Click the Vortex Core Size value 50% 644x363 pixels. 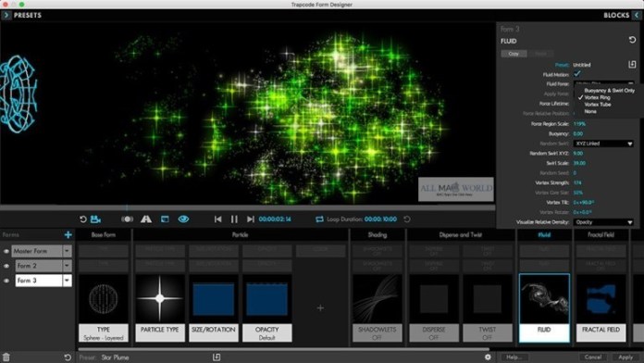pyautogui.click(x=578, y=193)
